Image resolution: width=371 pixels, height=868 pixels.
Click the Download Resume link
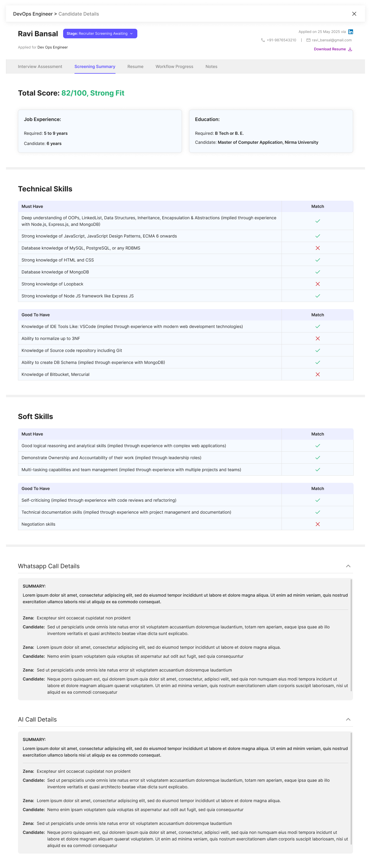click(x=330, y=49)
